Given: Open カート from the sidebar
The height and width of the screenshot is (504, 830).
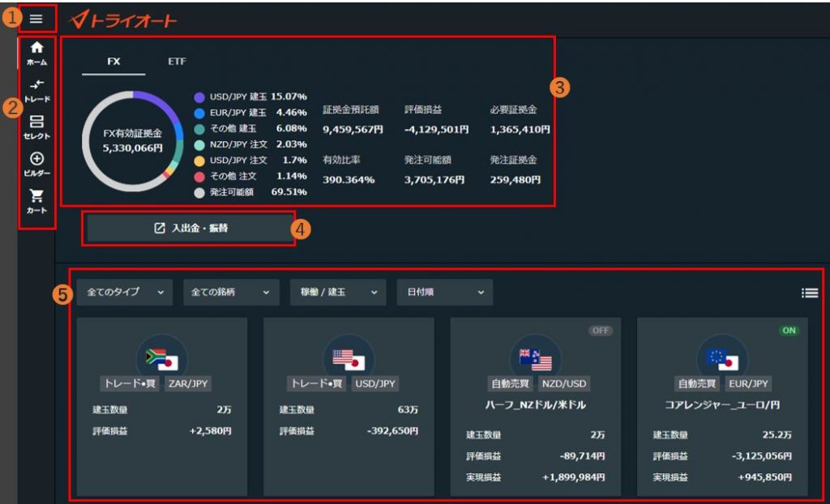Looking at the screenshot, I should click(36, 202).
